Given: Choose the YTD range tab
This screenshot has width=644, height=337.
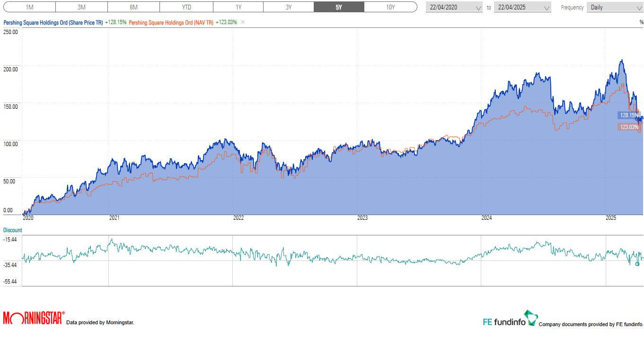Looking at the screenshot, I should point(186,7).
